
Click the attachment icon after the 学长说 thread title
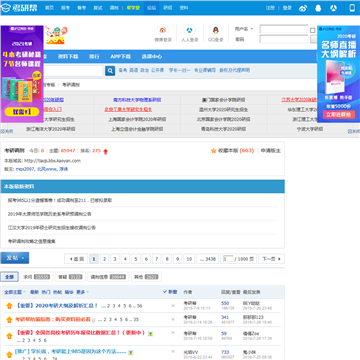click(131, 352)
